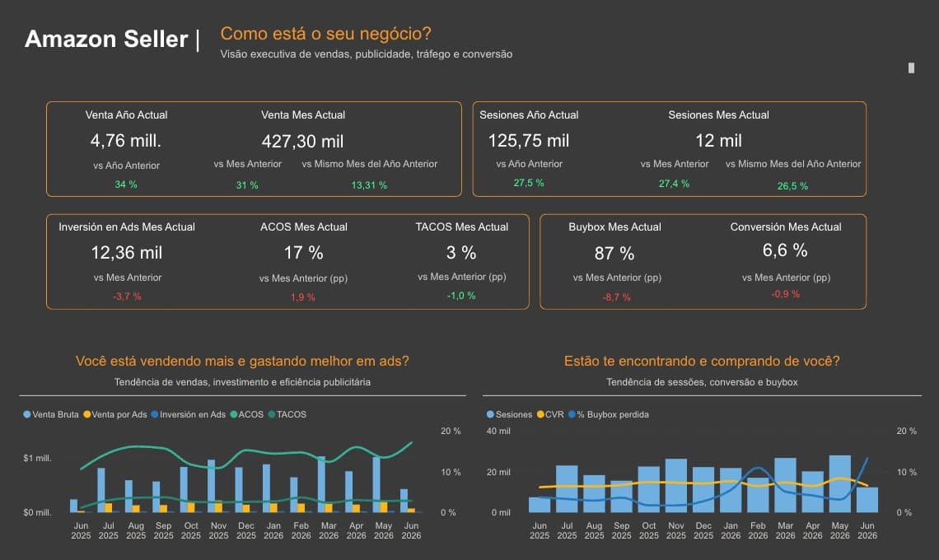
Task: Click the 27,4 % sessions monthly change
Action: pyautogui.click(x=675, y=184)
